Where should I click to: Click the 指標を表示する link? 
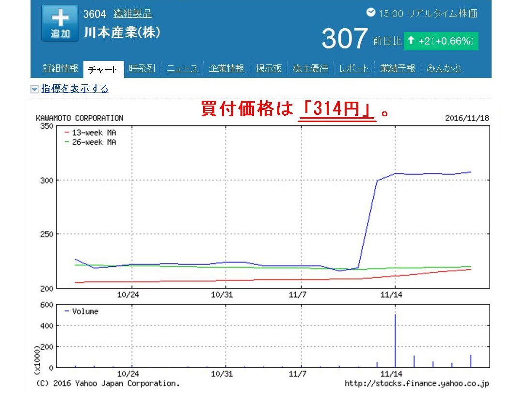tap(75, 89)
